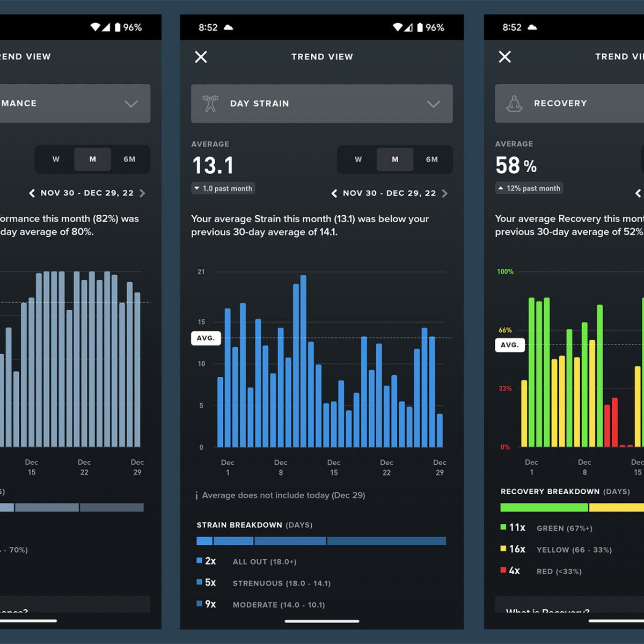The width and height of the screenshot is (644, 644).
Task: Expand the leftmost panel's metric dropdown chevron
Action: coord(131,104)
